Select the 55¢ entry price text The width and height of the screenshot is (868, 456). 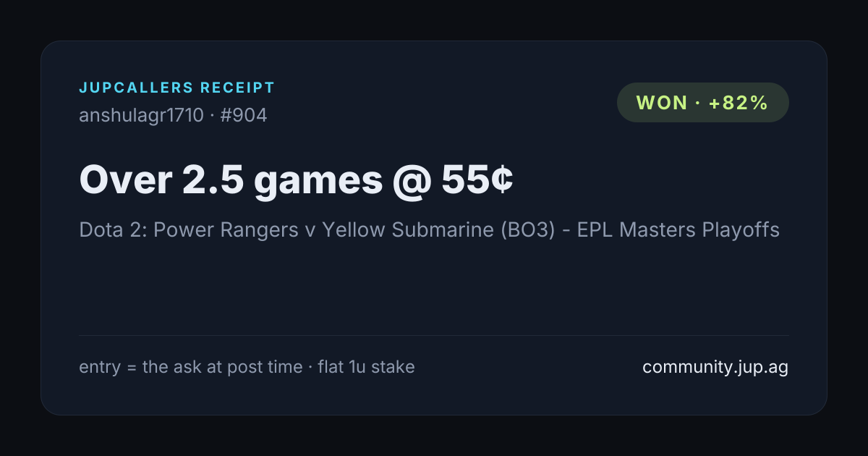[x=477, y=180]
